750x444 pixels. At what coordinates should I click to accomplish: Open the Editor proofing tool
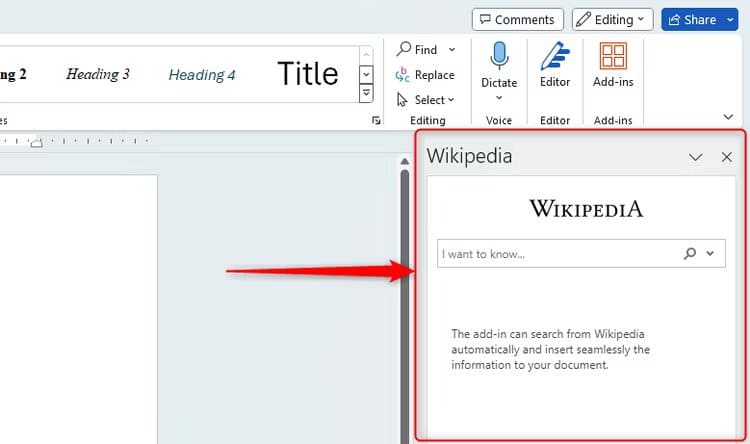(x=555, y=65)
